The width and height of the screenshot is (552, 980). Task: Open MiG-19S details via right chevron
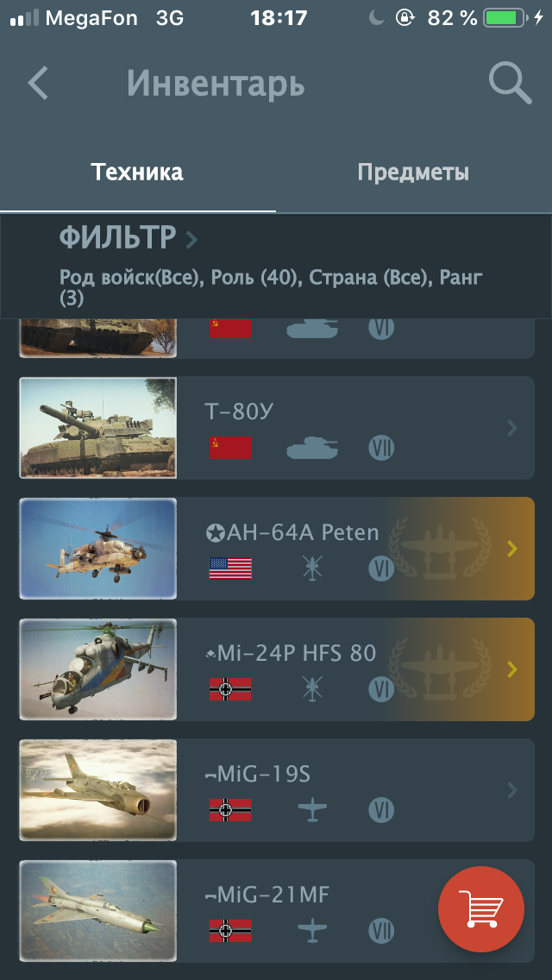tap(512, 790)
